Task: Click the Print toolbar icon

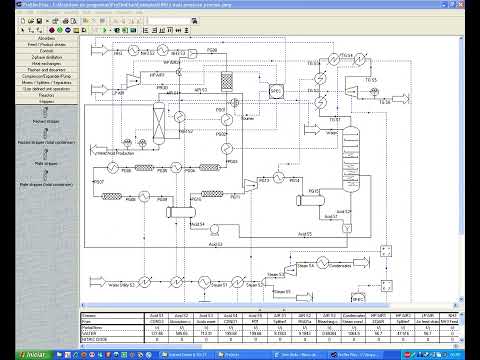Action: point(66,21)
